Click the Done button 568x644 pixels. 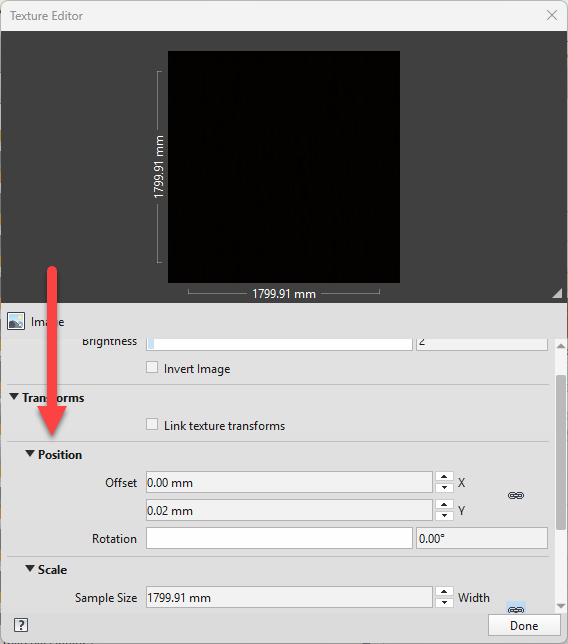tap(524, 625)
